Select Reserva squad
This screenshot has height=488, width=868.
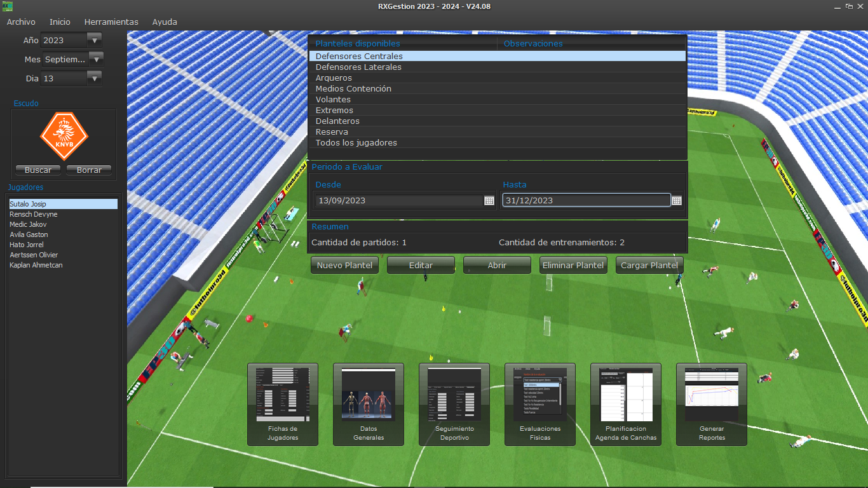498,132
